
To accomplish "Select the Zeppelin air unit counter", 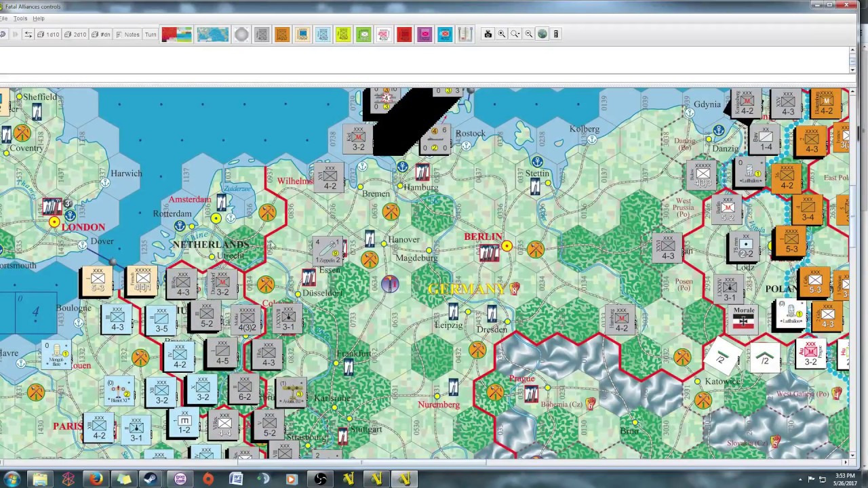I will tap(329, 251).
